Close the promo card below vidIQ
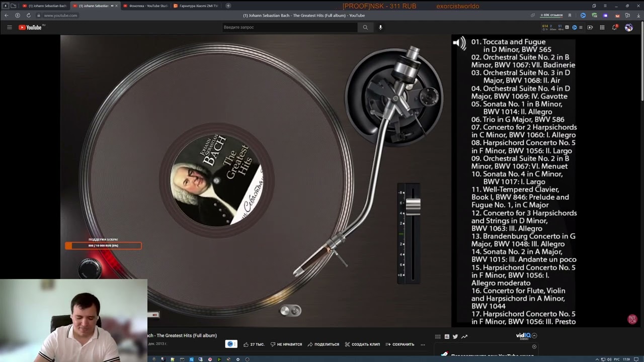Image resolution: width=644 pixels, height=362 pixels. click(x=534, y=346)
